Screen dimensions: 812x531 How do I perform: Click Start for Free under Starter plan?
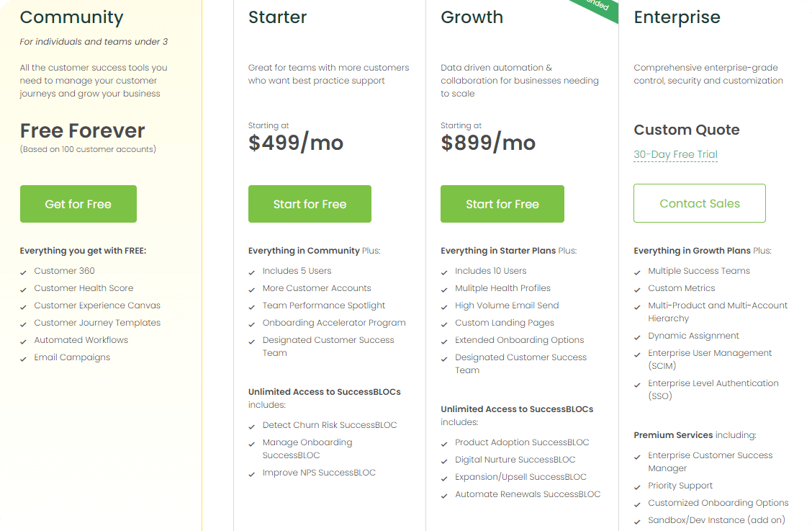click(x=310, y=204)
